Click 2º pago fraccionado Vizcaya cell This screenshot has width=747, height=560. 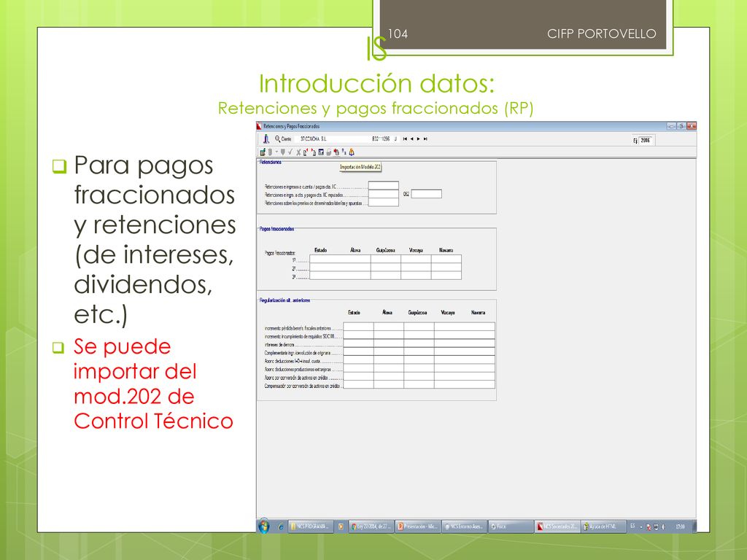[416, 267]
